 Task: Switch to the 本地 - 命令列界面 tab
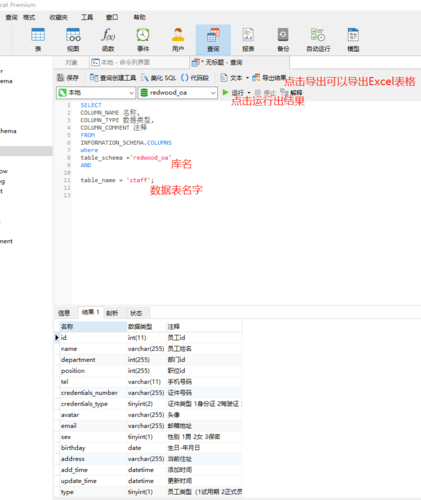click(x=139, y=62)
